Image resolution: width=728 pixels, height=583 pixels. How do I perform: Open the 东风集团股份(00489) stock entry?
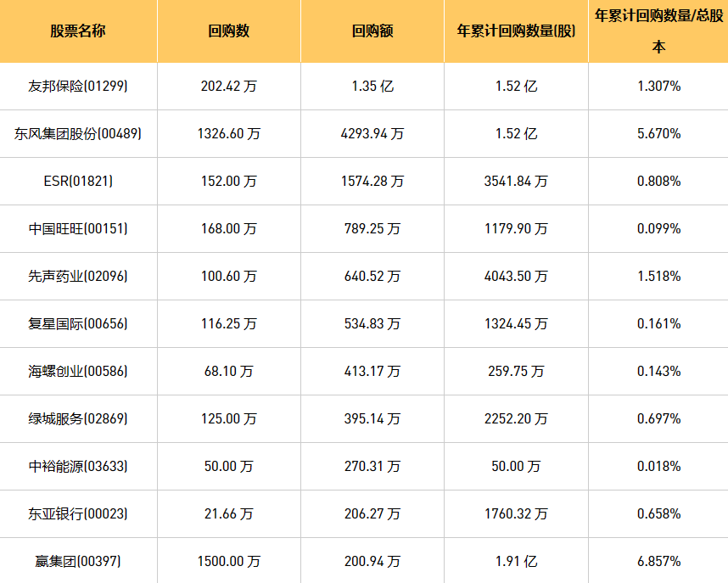(78, 133)
